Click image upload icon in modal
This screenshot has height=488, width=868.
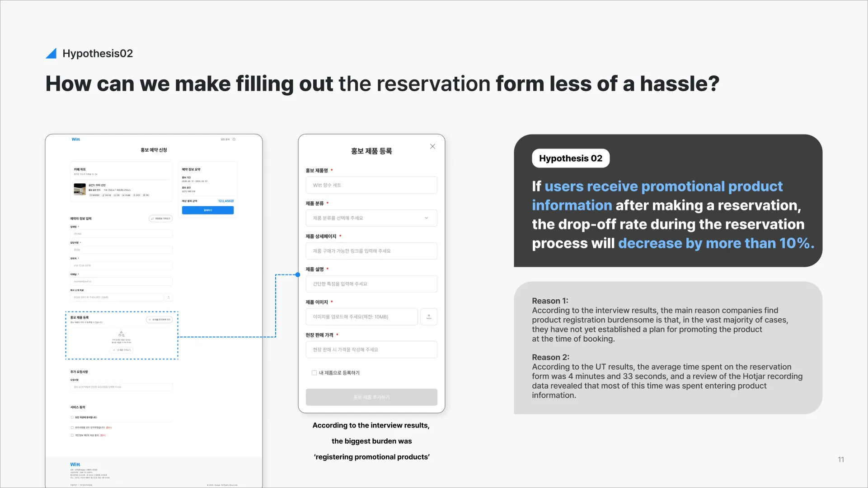point(428,317)
